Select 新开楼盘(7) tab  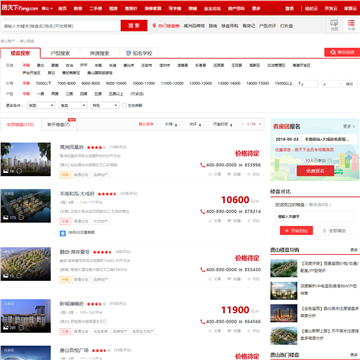pos(59,124)
